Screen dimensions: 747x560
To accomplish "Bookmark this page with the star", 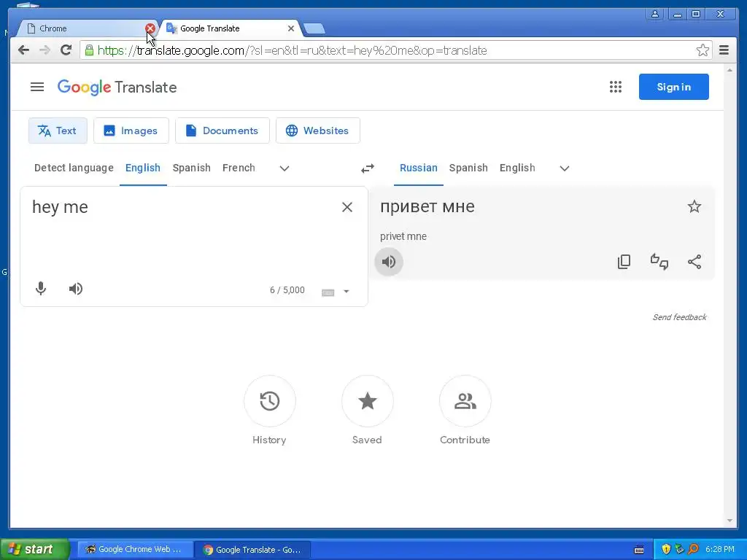I will (x=703, y=50).
